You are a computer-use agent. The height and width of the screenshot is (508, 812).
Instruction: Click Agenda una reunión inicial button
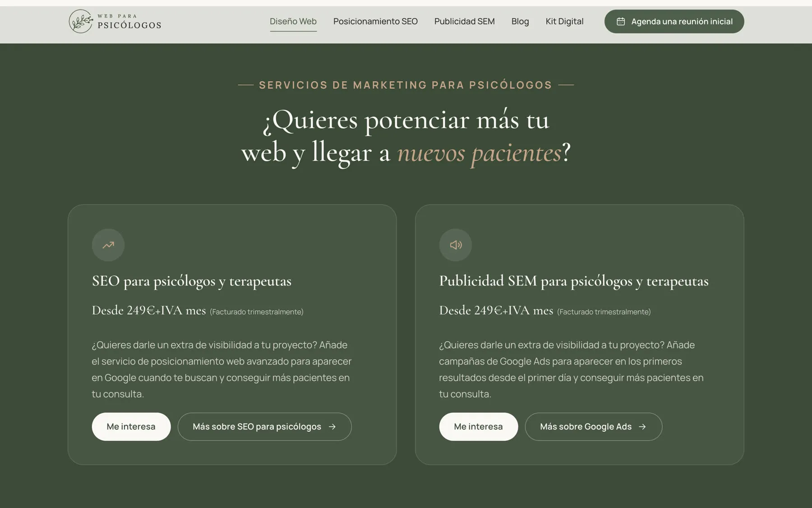click(674, 21)
